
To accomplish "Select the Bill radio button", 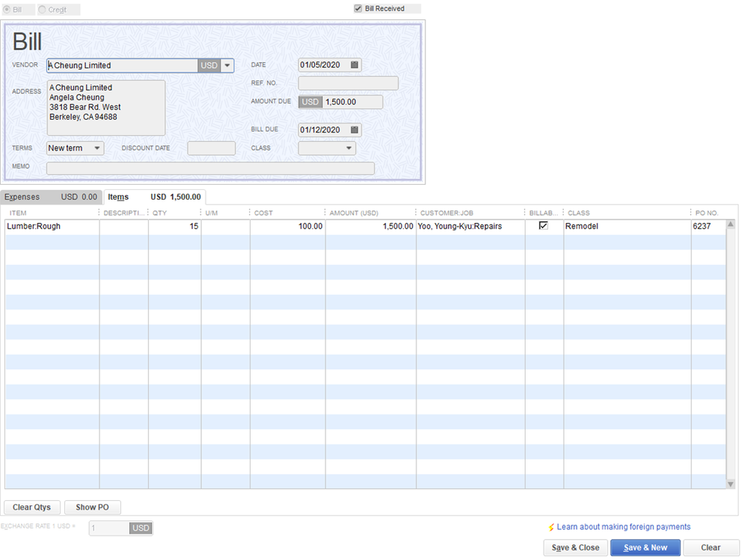I will coord(7,10).
